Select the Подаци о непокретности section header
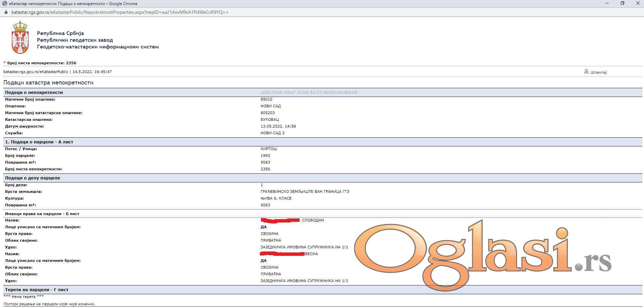 pos(34,92)
